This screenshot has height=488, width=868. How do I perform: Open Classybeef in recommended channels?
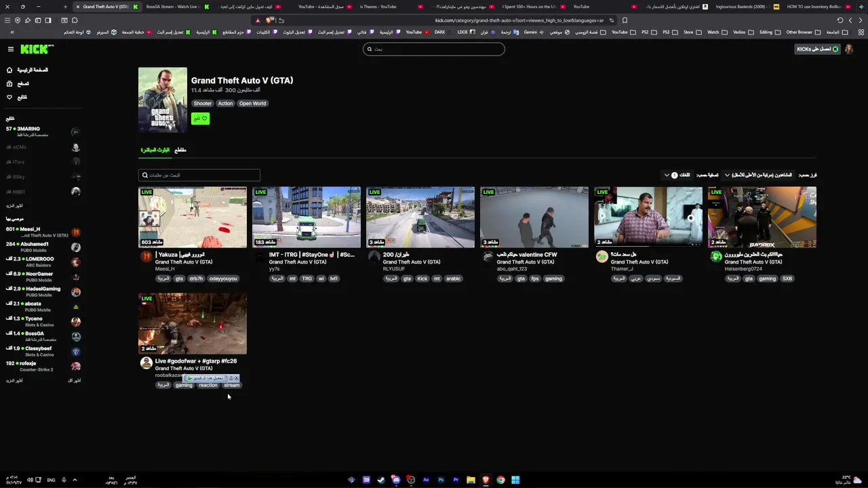tap(43, 351)
